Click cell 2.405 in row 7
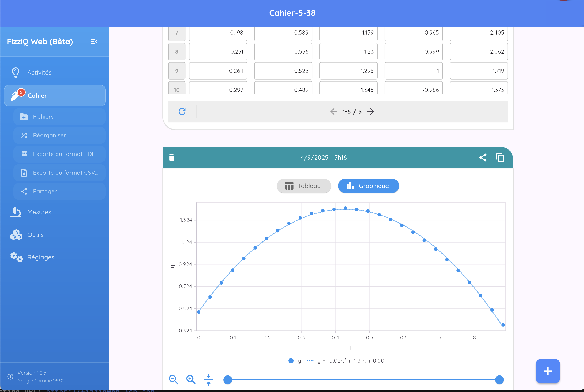584x392 pixels. pyautogui.click(x=479, y=33)
